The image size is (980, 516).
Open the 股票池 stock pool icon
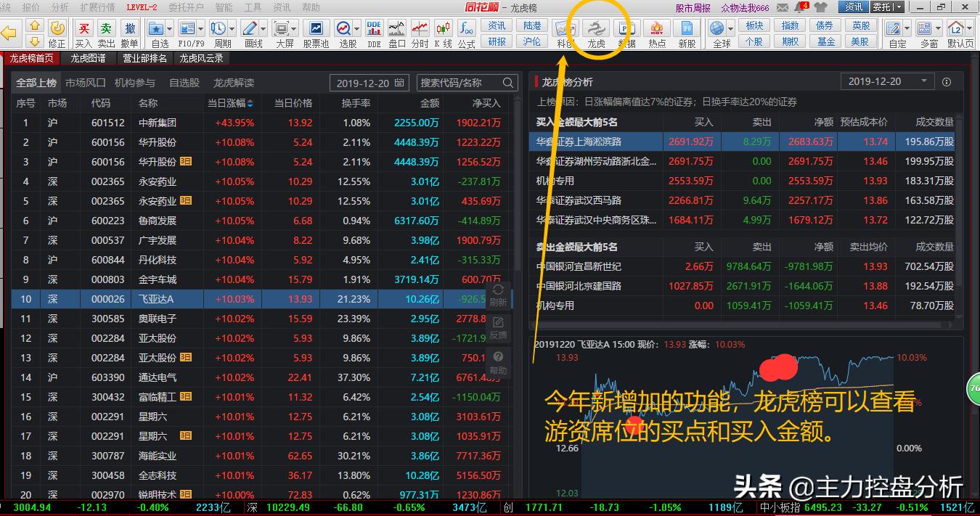click(x=316, y=28)
